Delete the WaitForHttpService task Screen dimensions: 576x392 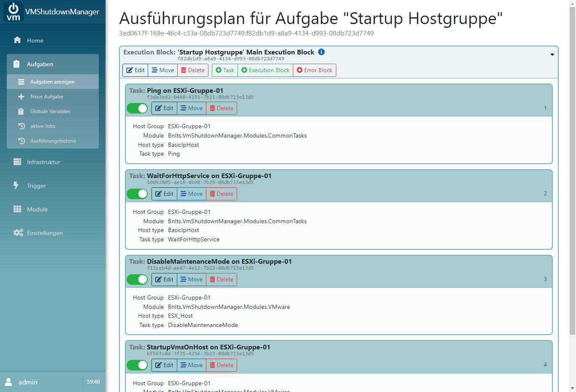click(222, 194)
